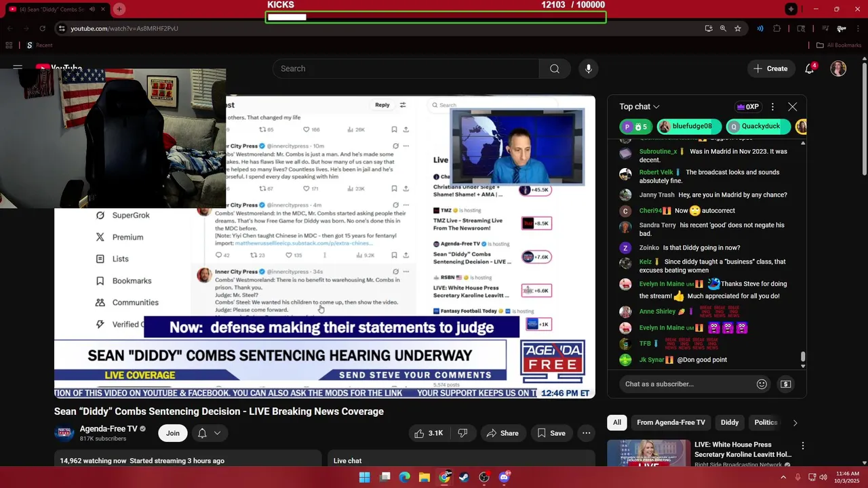This screenshot has width=868, height=488.
Task: Open the Recent bookmark
Action: click(x=39, y=45)
